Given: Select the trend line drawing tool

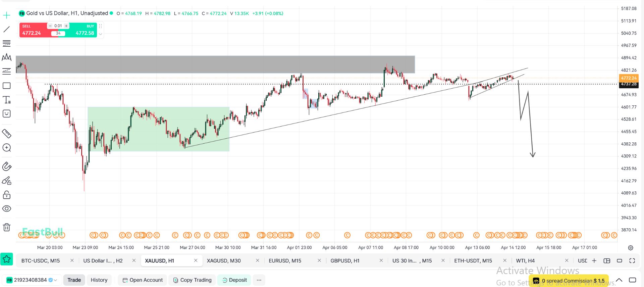Looking at the screenshot, I should (7, 30).
